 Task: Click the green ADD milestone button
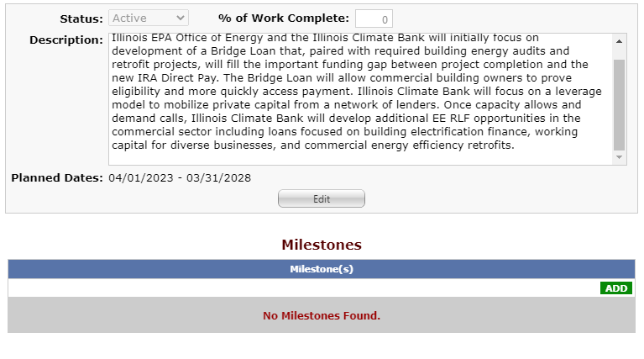click(x=616, y=288)
